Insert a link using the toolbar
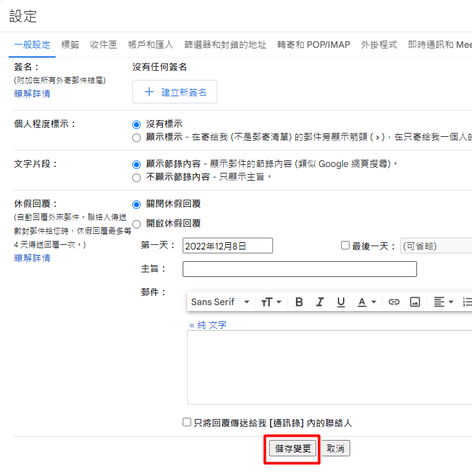The width and height of the screenshot is (472, 476). click(394, 302)
